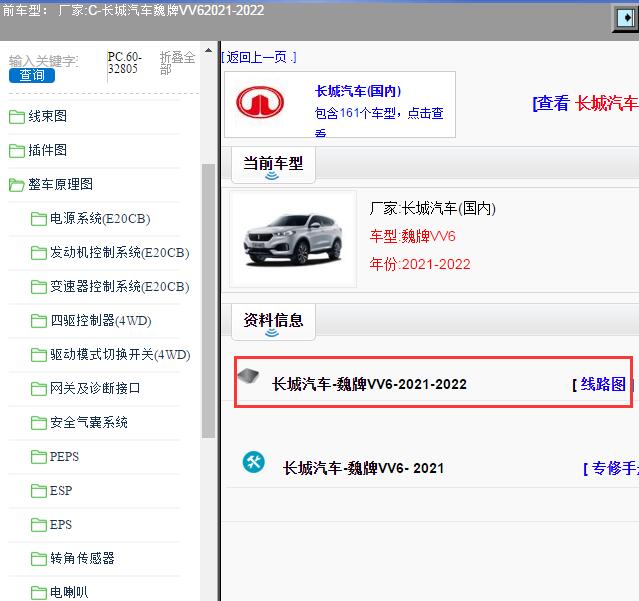Click folder icon beside EPS
This screenshot has width=639, height=601.
point(39,525)
